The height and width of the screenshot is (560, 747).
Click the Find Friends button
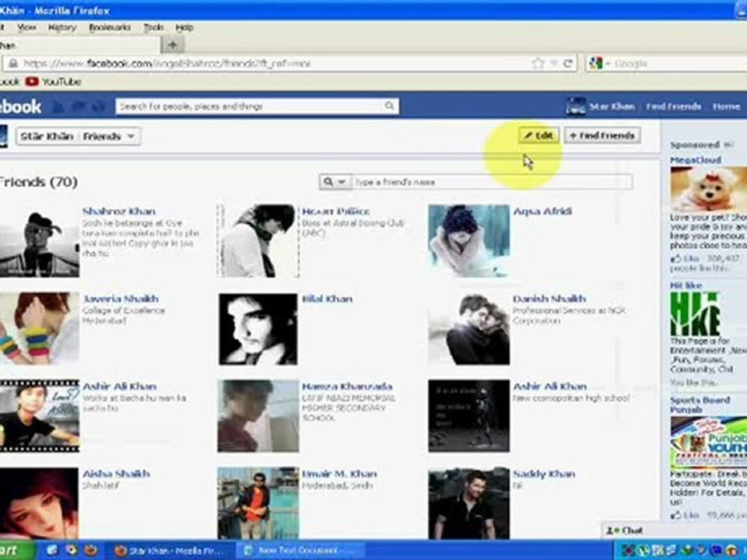pyautogui.click(x=602, y=135)
